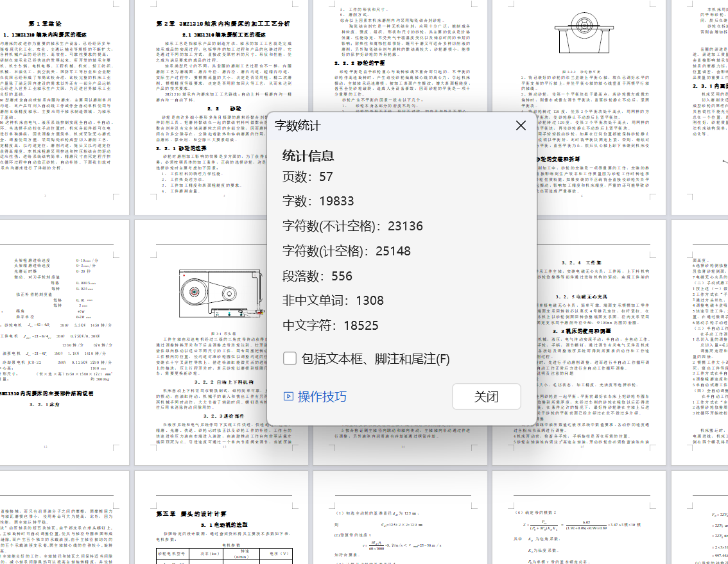Select the 非中文单词：1308 line
Viewport: 728px width, 564px height.
(333, 300)
